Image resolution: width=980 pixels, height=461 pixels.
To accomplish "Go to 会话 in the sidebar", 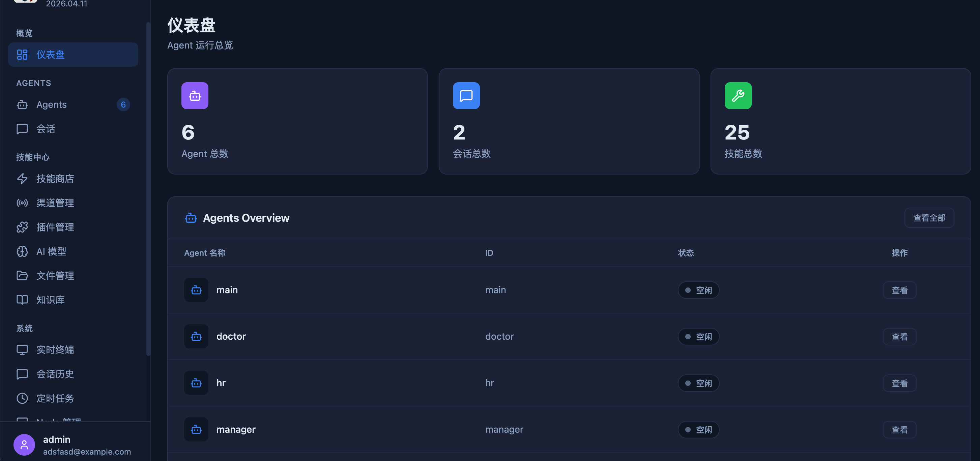I will coord(73,129).
